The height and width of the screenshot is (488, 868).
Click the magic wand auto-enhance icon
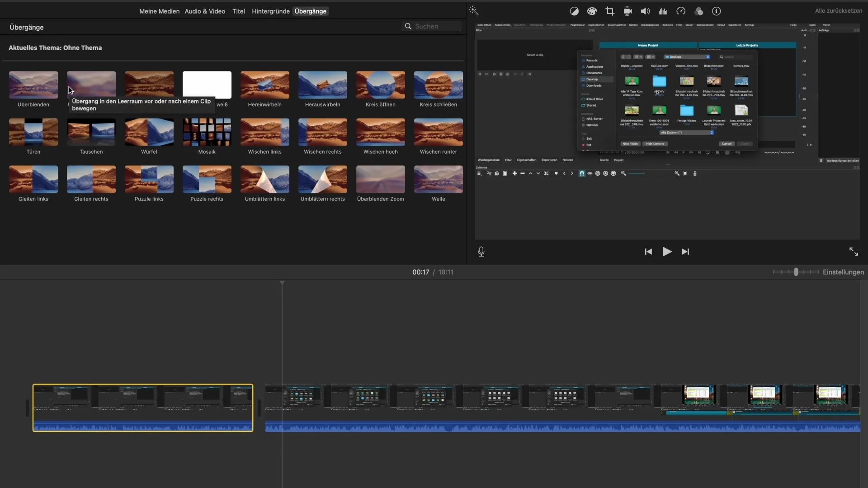point(473,11)
